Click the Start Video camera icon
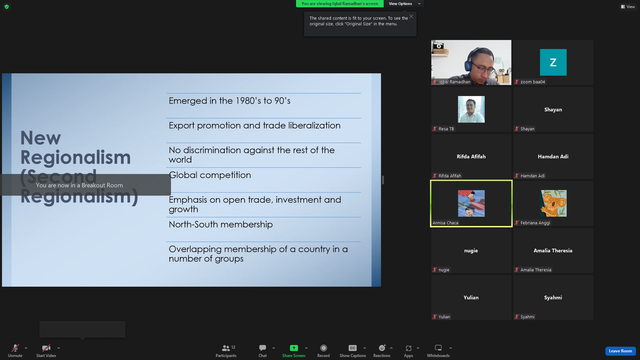Image resolution: width=640 pixels, height=360 pixels. 46,348
